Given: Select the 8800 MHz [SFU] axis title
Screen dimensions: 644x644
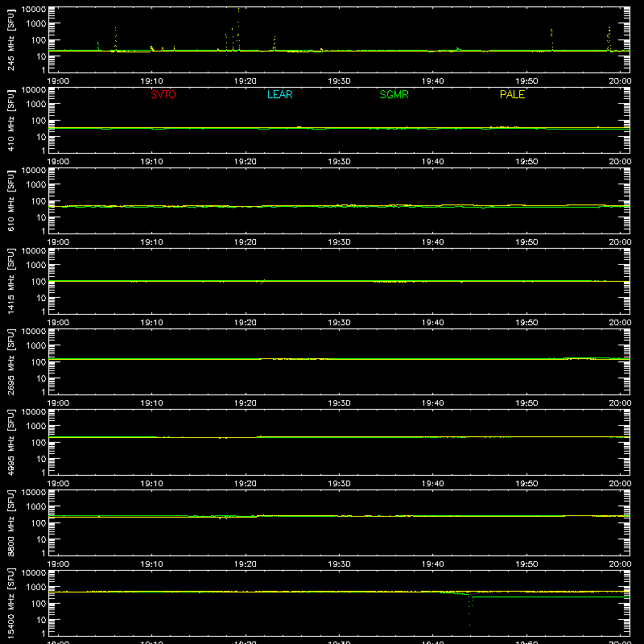Looking at the screenshot, I should click(10, 522).
